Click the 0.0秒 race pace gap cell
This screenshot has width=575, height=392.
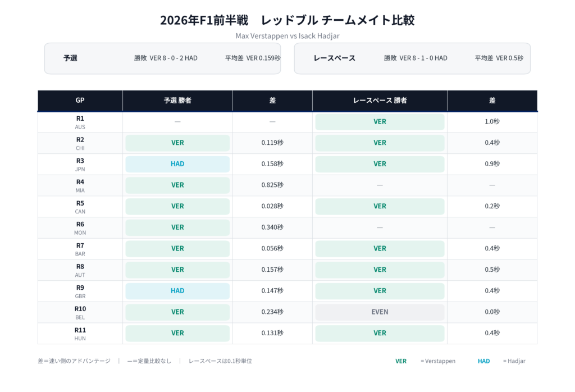pos(492,312)
